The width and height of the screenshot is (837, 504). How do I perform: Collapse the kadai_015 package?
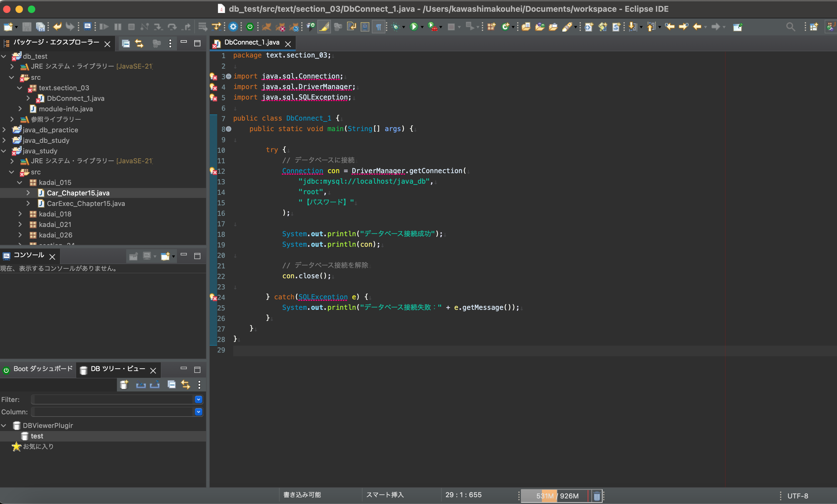[20, 182]
